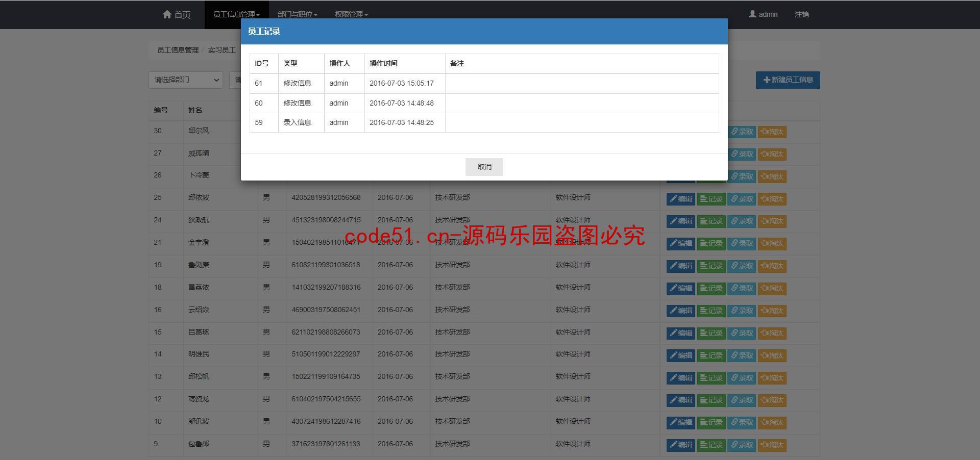Viewport: 980px width, 460px height.
Task: Edit employee 昌荔依 with 编辑
Action: coord(680,289)
